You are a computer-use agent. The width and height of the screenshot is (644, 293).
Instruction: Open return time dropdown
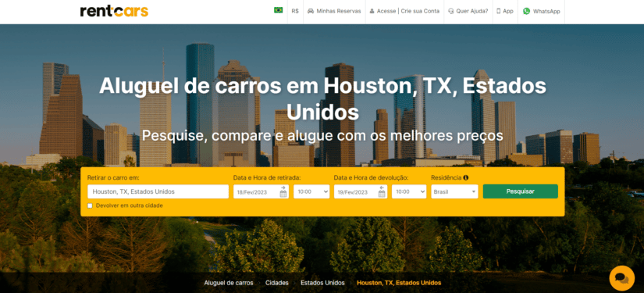coord(409,191)
